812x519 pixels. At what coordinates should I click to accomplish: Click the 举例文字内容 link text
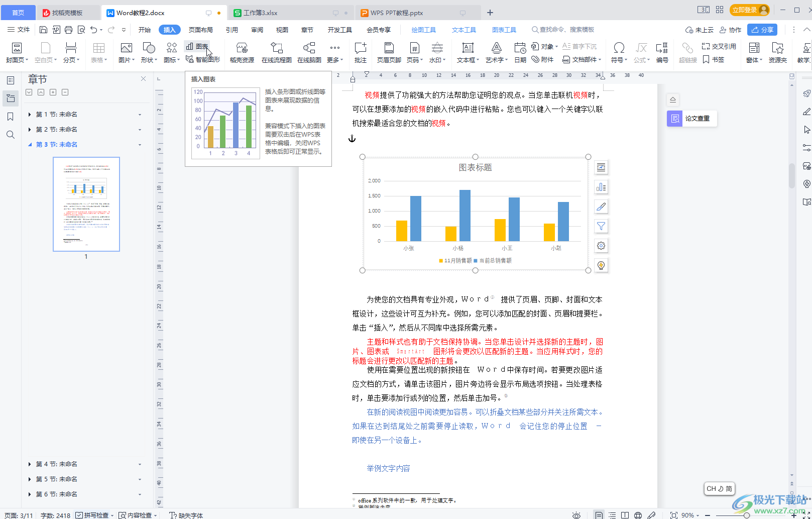388,468
